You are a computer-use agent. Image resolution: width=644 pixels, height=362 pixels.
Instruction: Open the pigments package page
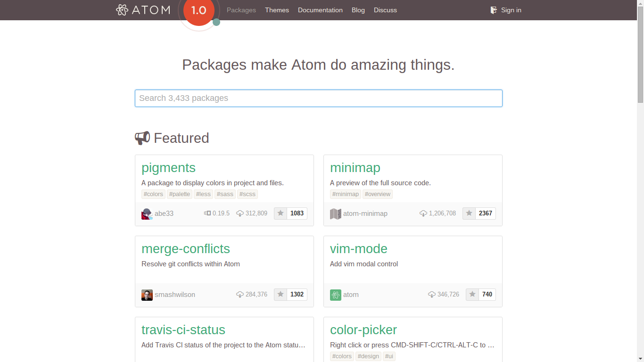click(168, 168)
